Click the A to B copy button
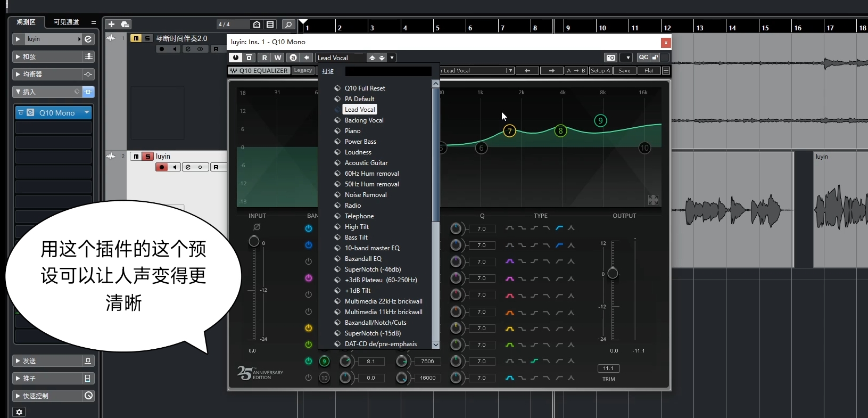 coord(576,70)
